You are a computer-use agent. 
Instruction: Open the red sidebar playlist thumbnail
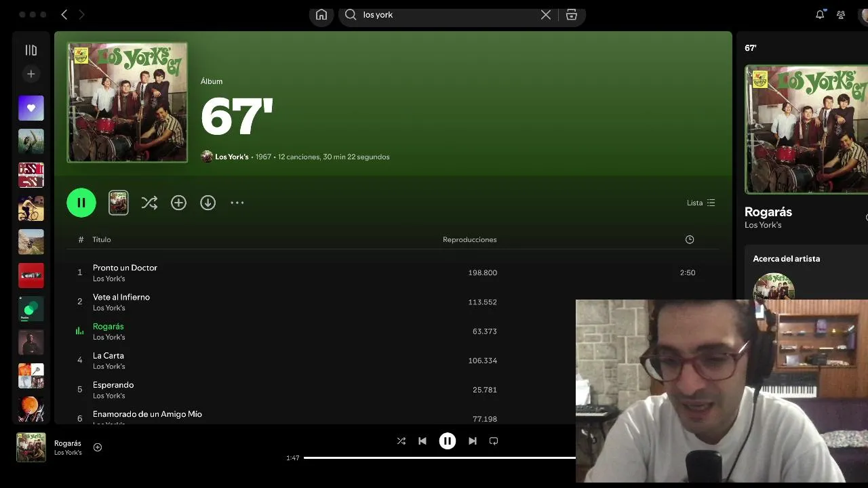[31, 275]
